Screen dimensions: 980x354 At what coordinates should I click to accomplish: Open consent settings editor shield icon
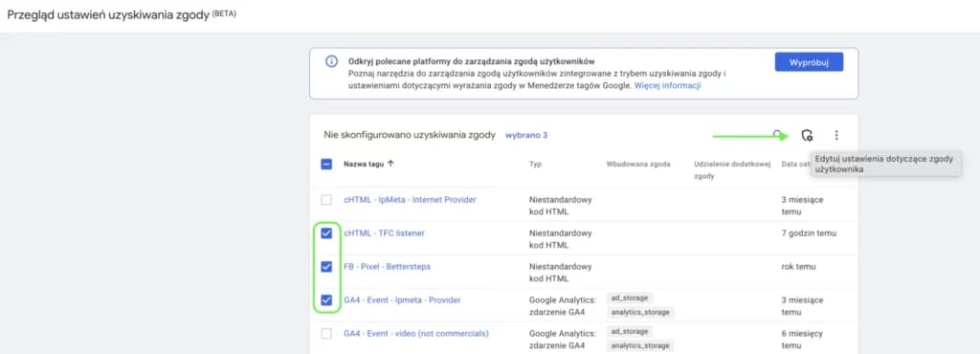(807, 135)
